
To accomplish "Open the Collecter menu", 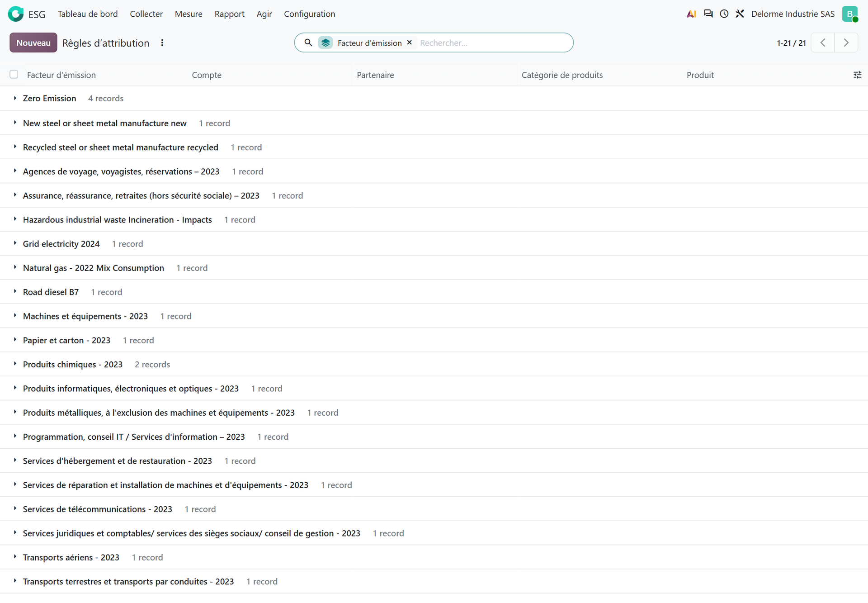I will (x=146, y=14).
